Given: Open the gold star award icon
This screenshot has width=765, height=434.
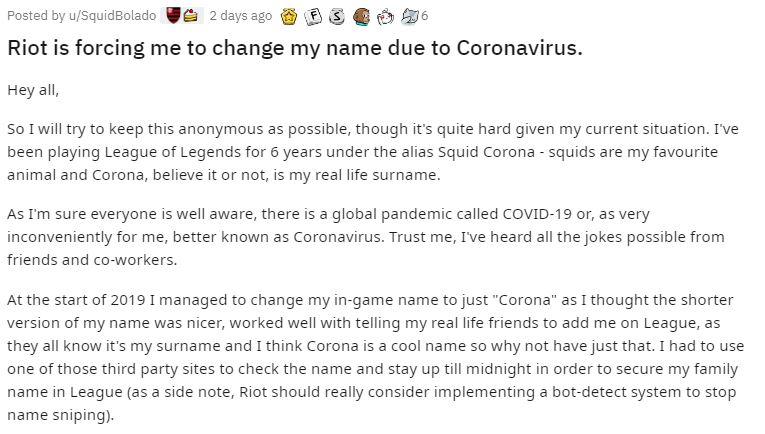Looking at the screenshot, I should point(289,17).
